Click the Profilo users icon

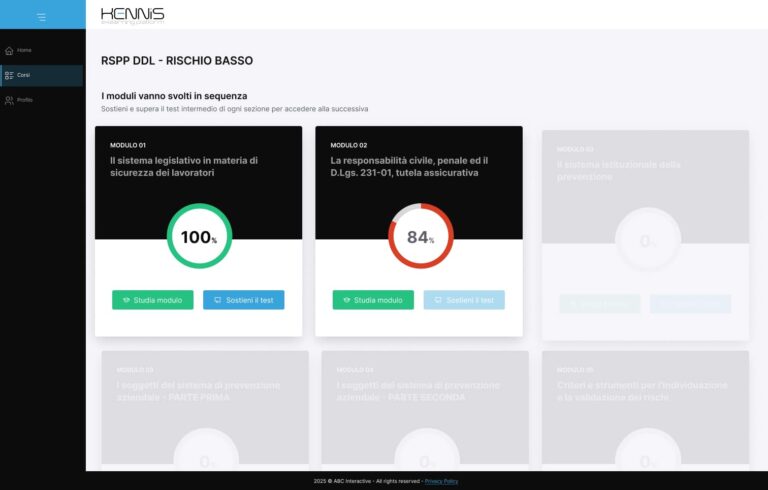[x=9, y=100]
